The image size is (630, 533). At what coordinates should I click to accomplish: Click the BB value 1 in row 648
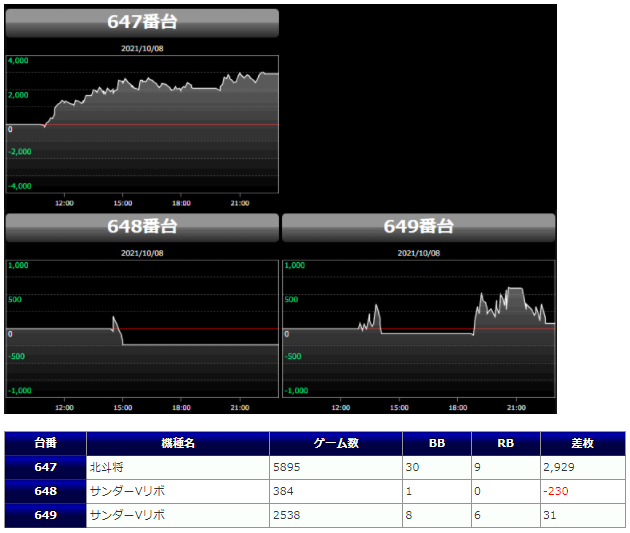[x=409, y=491]
